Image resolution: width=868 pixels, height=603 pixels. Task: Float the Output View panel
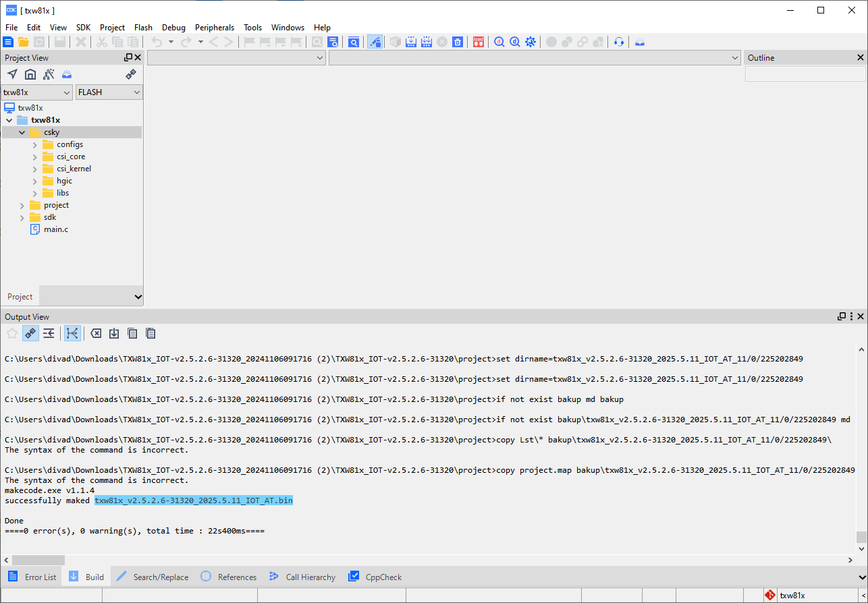click(x=842, y=316)
